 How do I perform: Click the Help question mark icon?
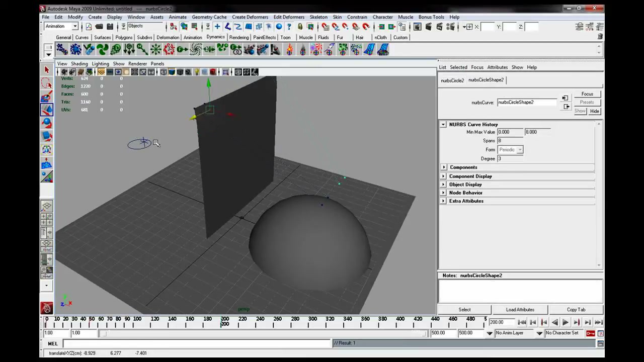(x=289, y=27)
